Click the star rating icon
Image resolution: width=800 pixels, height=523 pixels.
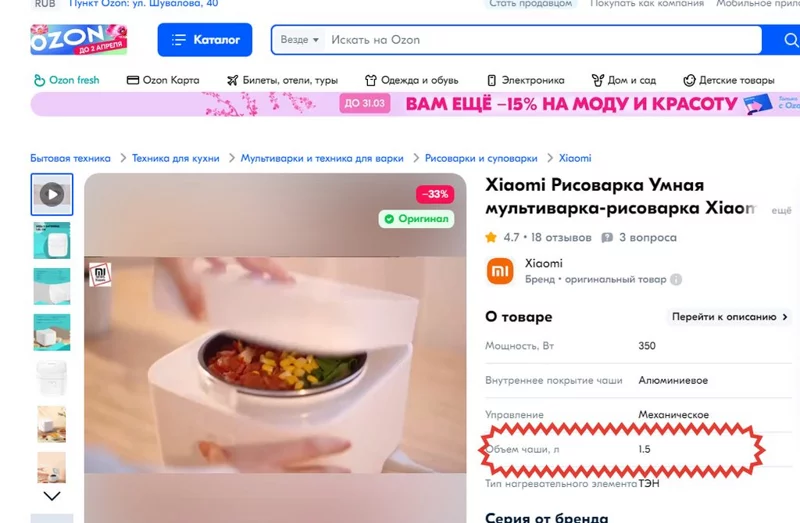tap(491, 237)
